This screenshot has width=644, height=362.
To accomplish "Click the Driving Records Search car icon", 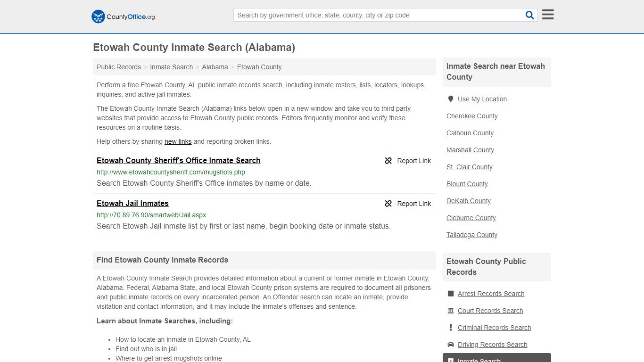I will point(451,345).
